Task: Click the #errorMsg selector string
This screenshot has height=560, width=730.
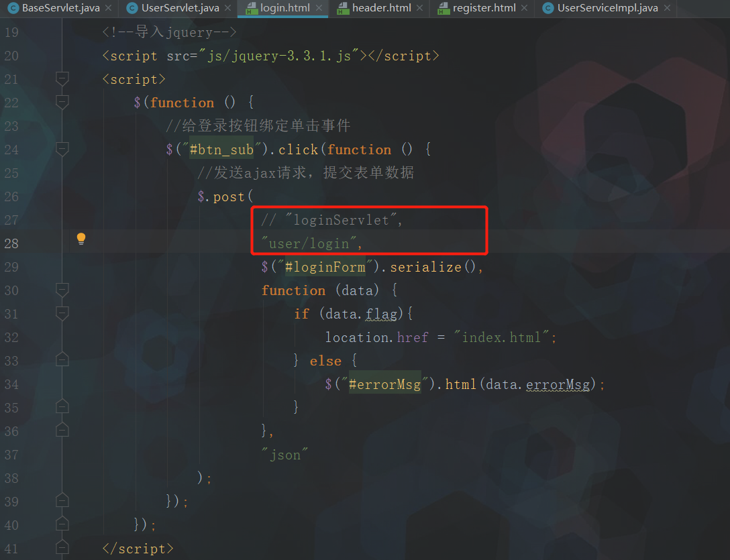Action: coord(384,384)
